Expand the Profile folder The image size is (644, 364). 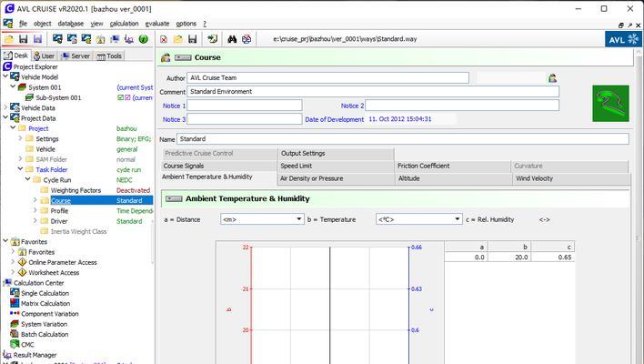[x=35, y=210]
